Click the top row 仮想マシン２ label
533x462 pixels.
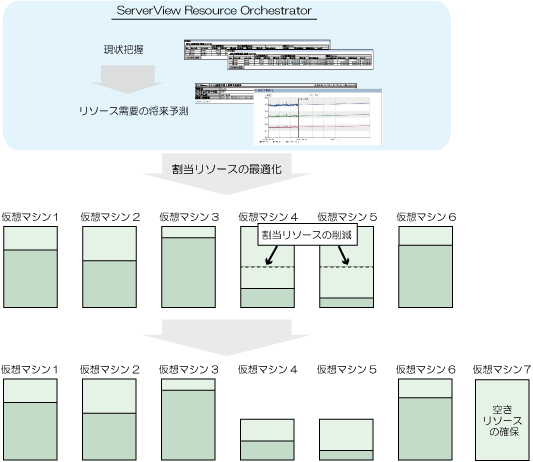coord(110,217)
